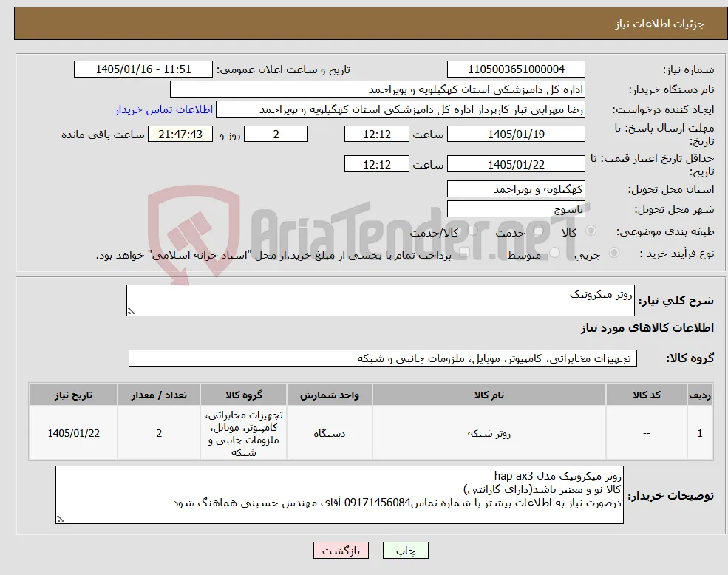
Task: Click the response deadline date 1405/01/19 field
Action: 516,135
